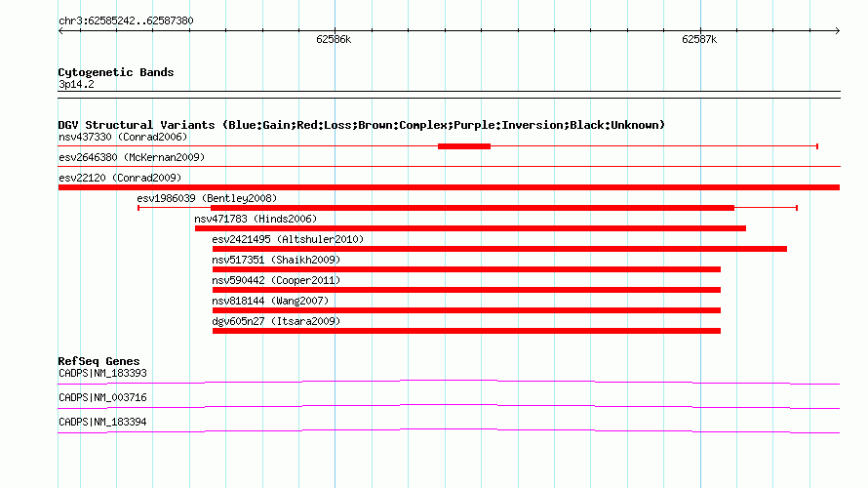Click the esv1986039 red loss bar
868x488 pixels.
pyautogui.click(x=472, y=208)
